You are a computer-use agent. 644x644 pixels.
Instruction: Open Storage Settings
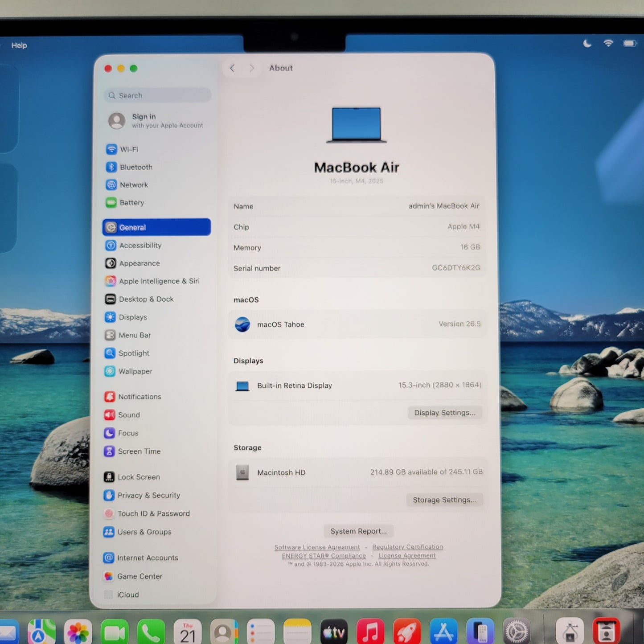(x=444, y=500)
